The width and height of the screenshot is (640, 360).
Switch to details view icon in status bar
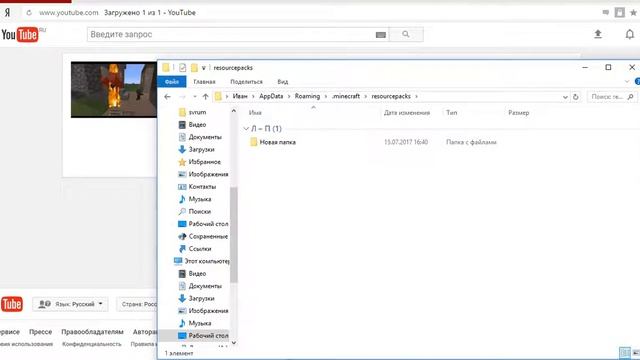[x=624, y=352]
